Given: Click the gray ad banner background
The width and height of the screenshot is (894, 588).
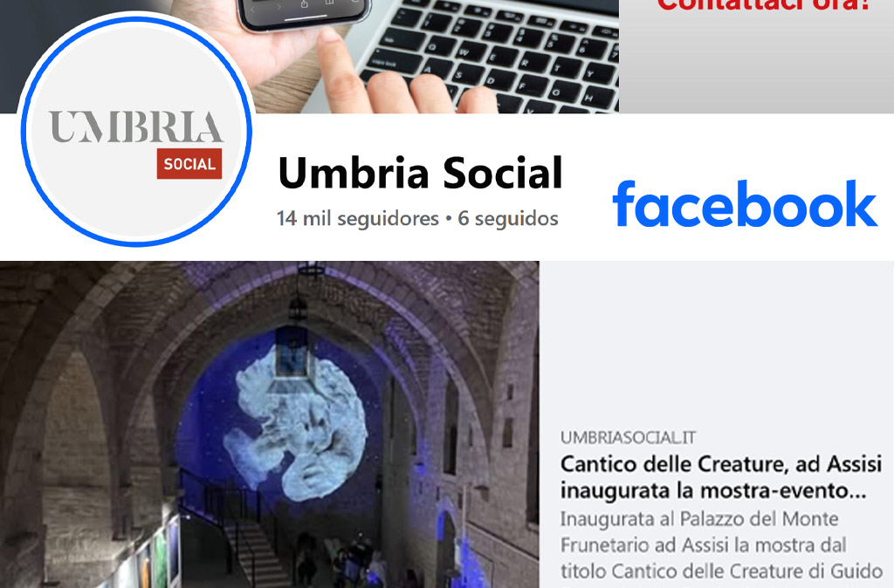Looking at the screenshot, I should pyautogui.click(x=757, y=63).
